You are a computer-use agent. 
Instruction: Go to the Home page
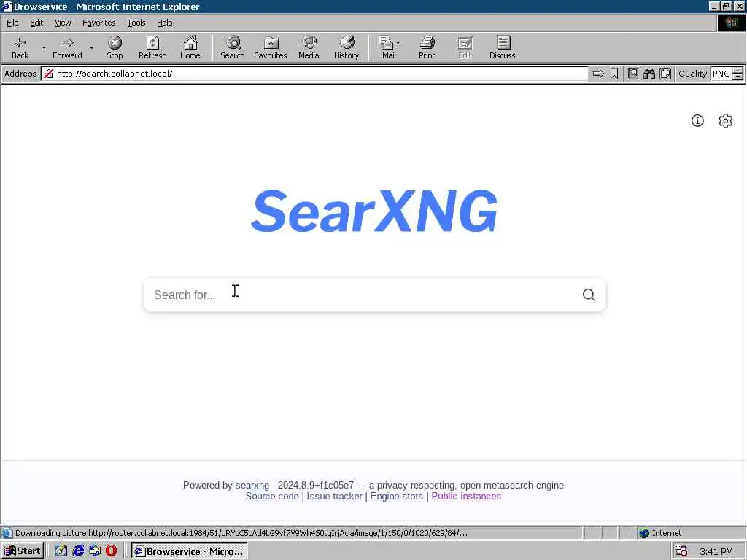pos(190,47)
